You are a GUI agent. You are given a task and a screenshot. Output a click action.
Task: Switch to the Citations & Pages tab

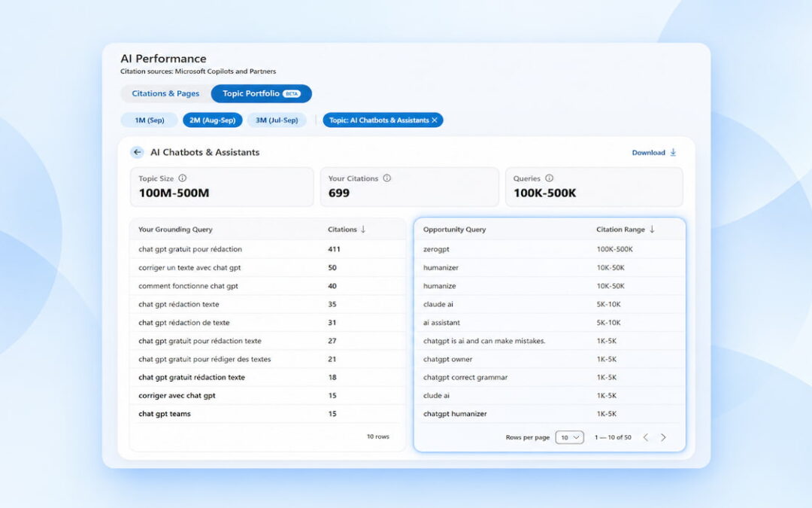pyautogui.click(x=165, y=93)
